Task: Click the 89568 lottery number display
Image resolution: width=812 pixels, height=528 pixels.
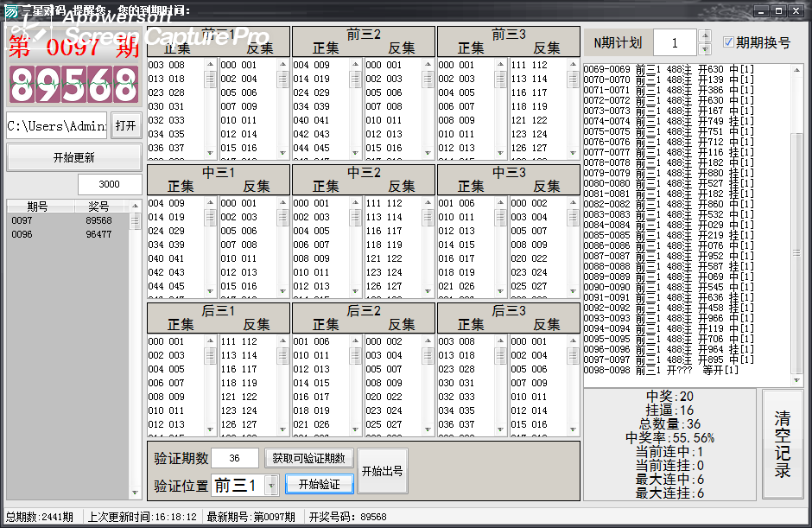Action: click(74, 84)
